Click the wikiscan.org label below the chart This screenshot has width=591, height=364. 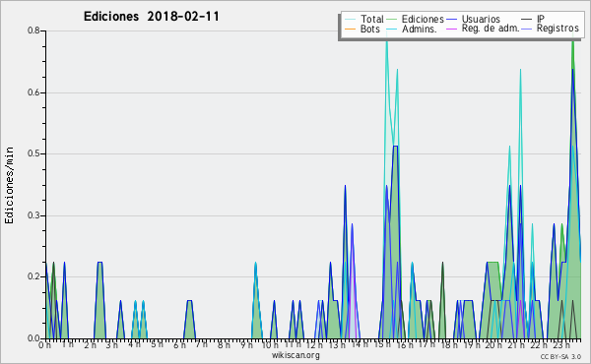tap(295, 355)
